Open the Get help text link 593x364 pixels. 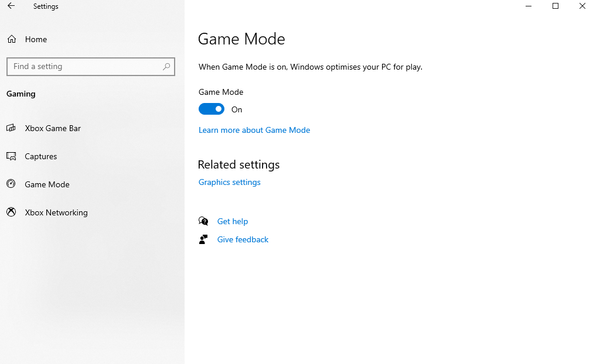pos(233,221)
